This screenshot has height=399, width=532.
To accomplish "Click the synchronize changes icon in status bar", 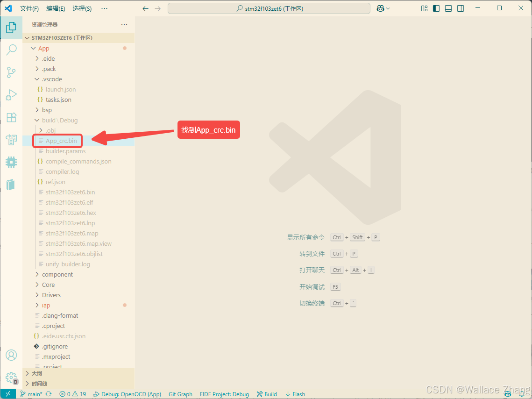I will pyautogui.click(x=49, y=394).
